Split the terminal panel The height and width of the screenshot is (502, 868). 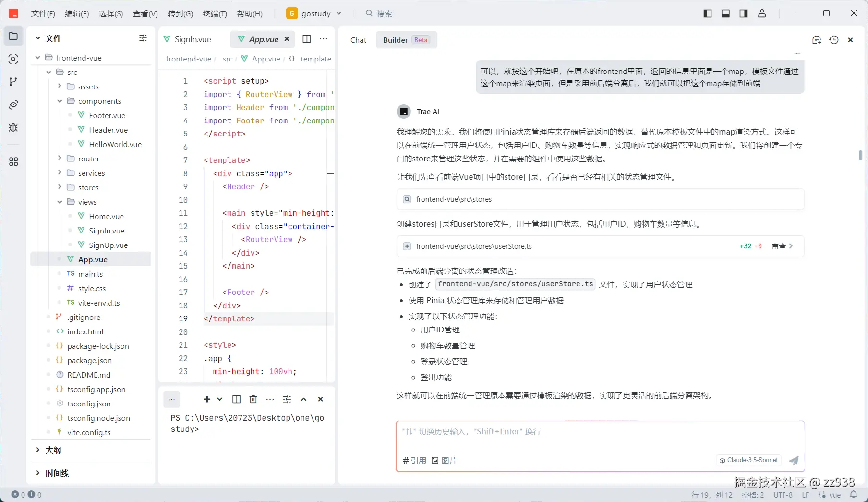click(236, 399)
